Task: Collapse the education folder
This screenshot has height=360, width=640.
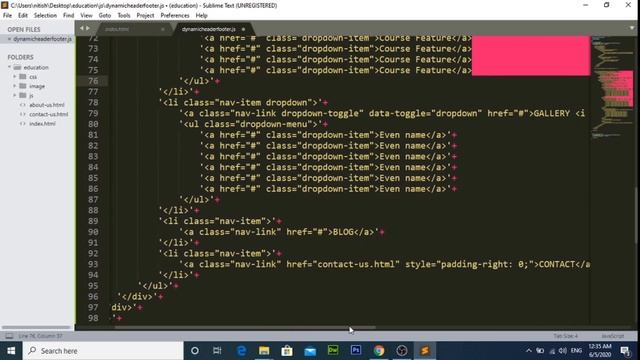Action: [x=9, y=67]
